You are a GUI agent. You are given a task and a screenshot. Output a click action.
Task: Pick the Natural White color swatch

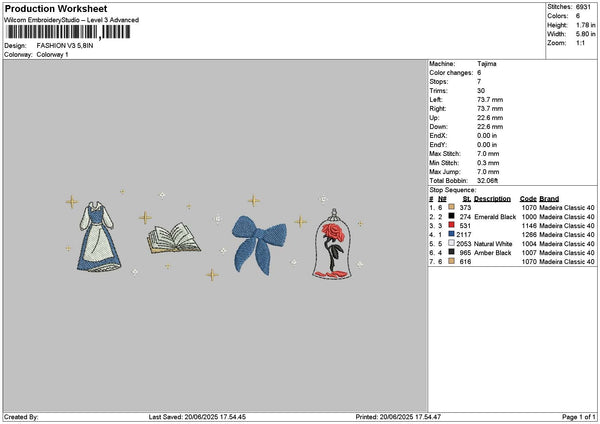pos(452,243)
